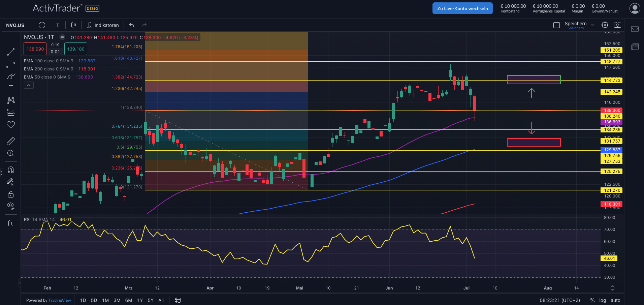This screenshot has width=644, height=305.
Task: Toggle drawings visibility eye icon
Action: 11,206
